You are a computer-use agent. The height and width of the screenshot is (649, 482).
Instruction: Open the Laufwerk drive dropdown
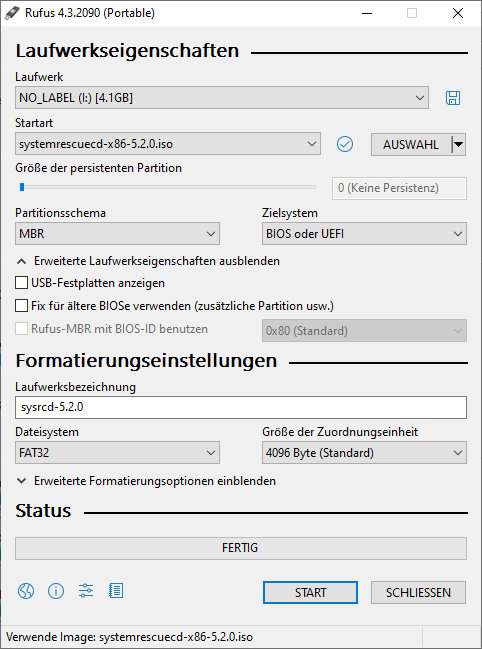coord(222,98)
